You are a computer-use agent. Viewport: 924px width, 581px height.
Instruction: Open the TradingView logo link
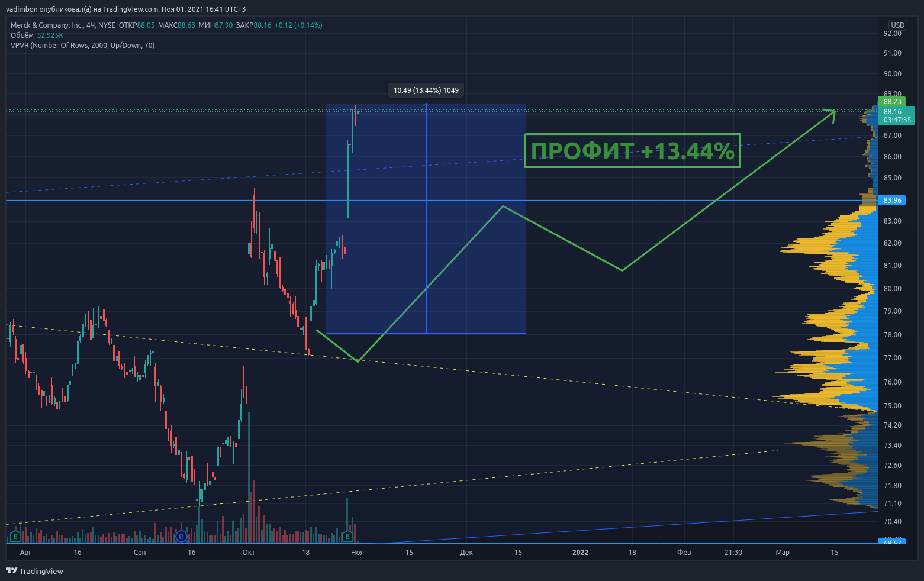(x=34, y=571)
